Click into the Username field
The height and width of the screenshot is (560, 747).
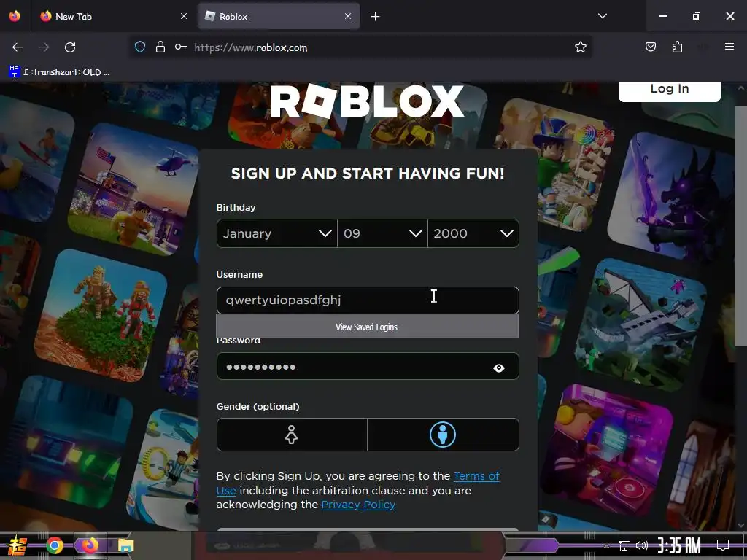tap(368, 300)
